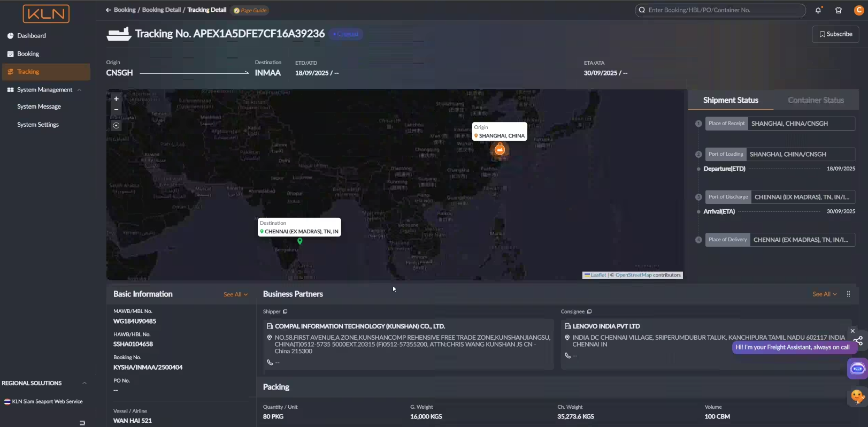This screenshot has width=868, height=427.
Task: Subscribe to this tracking shipment
Action: tap(835, 34)
